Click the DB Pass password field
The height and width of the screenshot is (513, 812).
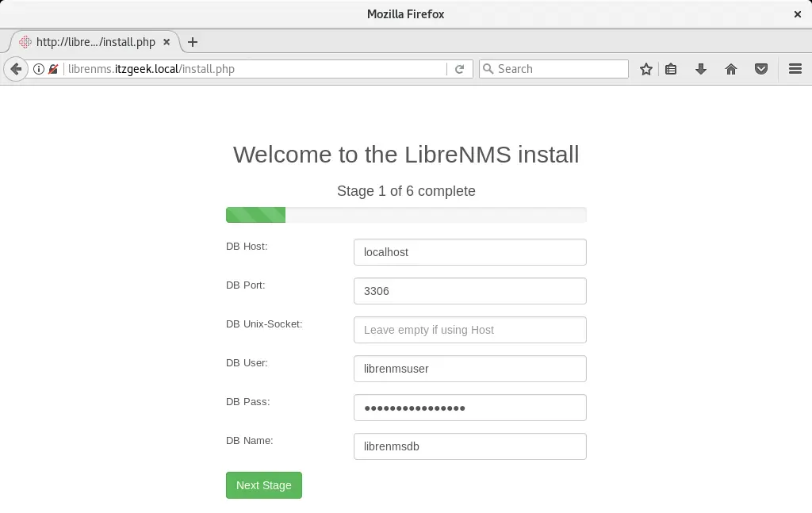pyautogui.click(x=469, y=408)
